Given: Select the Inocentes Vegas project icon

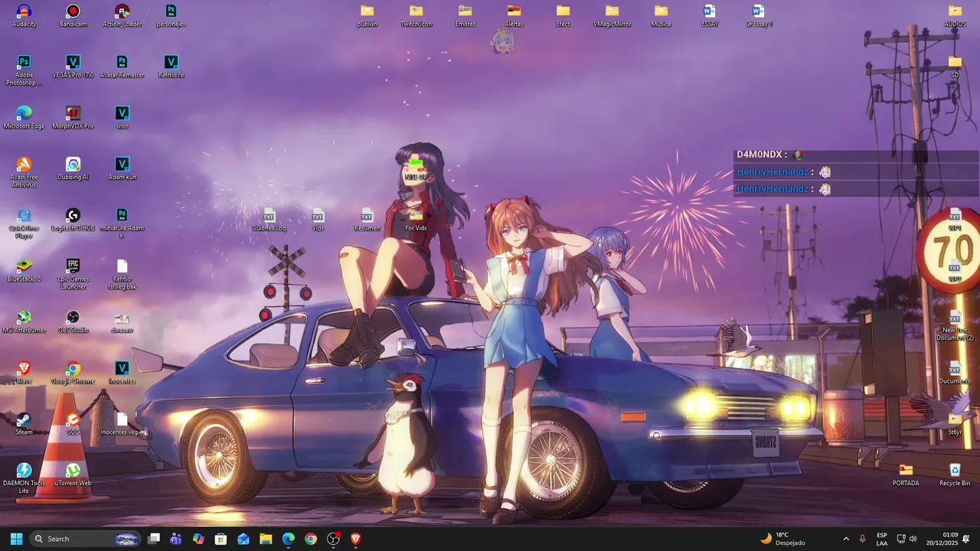Looking at the screenshot, I should click(122, 373).
